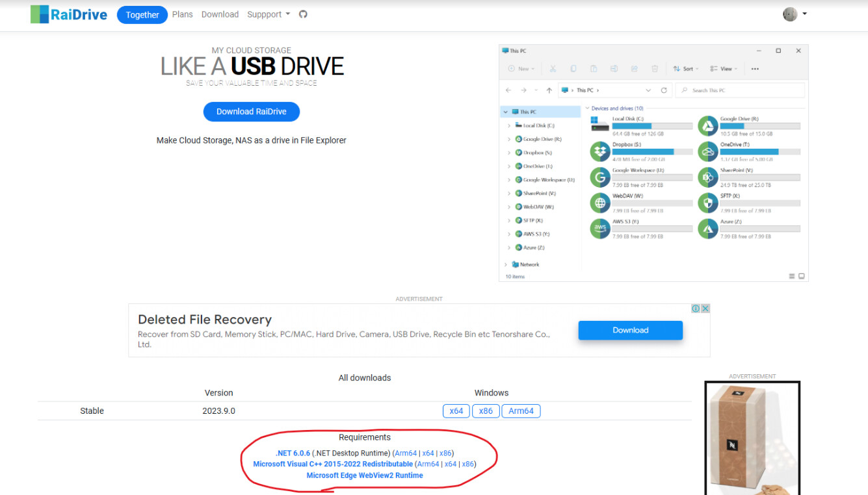Click the Nespresso product advertisement image
This screenshot has height=495, width=868.
pos(752,438)
